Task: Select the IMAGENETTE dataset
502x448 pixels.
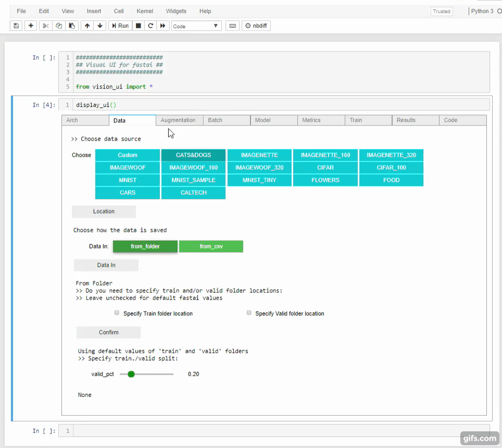Action: [x=259, y=155]
